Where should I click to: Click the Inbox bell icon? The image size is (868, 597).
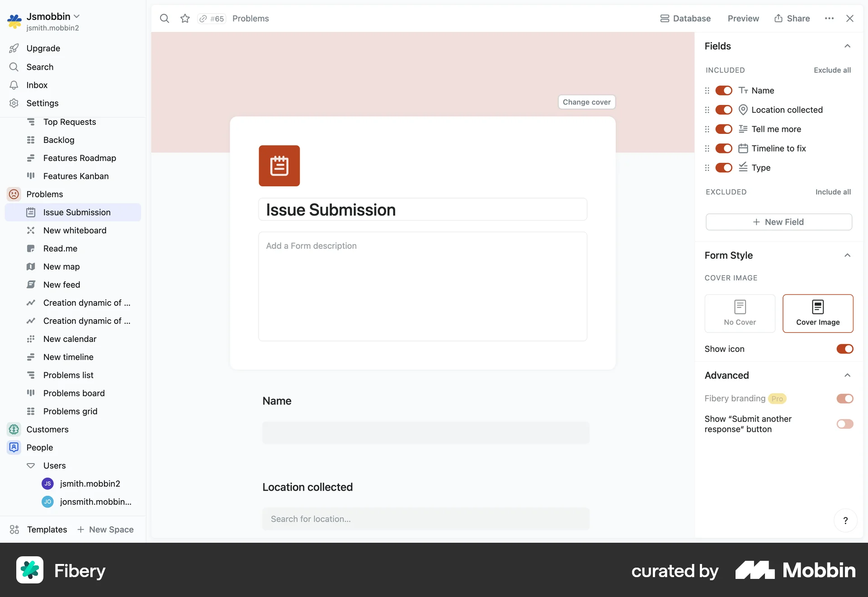coord(14,85)
